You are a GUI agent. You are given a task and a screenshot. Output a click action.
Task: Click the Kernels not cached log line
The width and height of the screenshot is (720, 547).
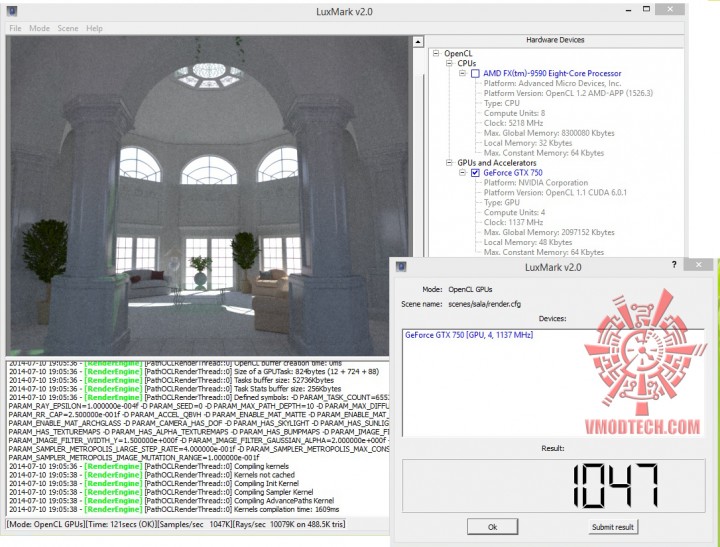tap(152, 475)
